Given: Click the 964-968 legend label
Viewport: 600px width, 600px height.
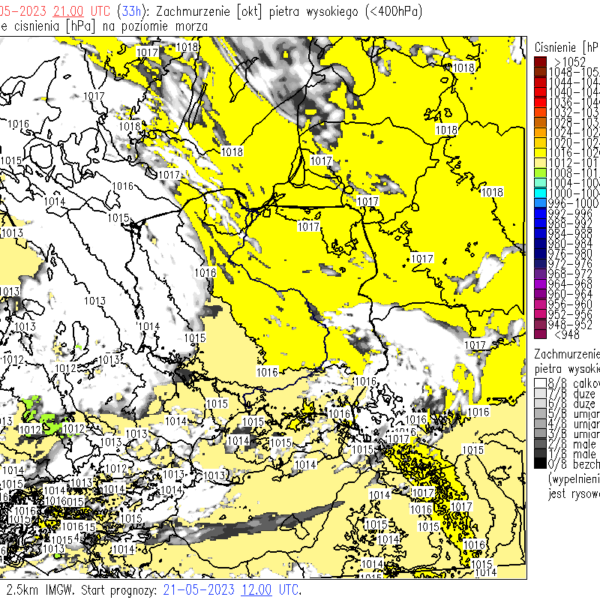Looking at the screenshot, I should 570,284.
